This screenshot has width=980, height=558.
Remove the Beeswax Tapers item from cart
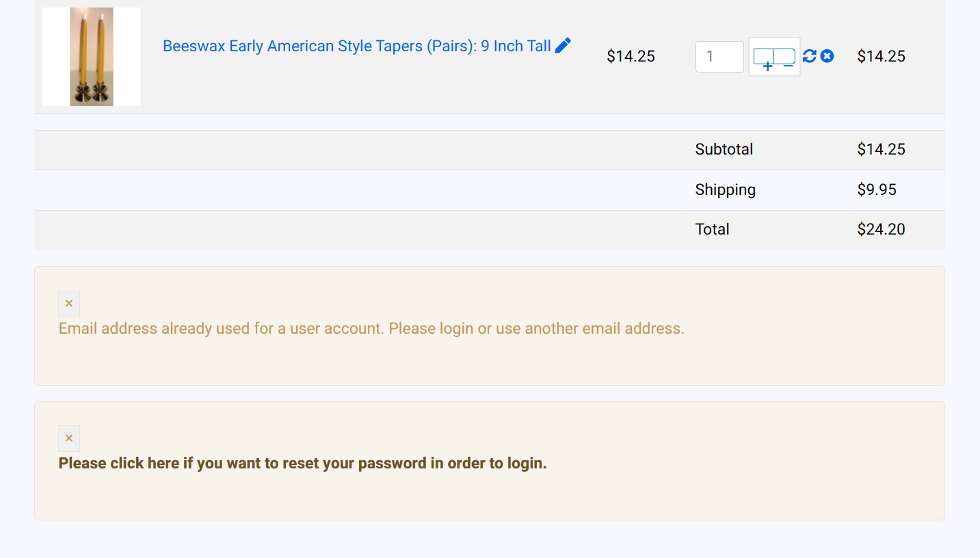(827, 56)
